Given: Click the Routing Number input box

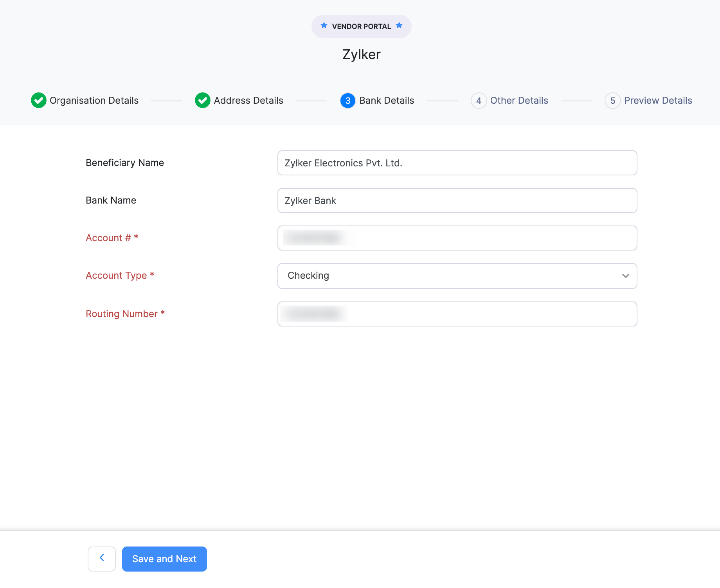Looking at the screenshot, I should pos(457,314).
